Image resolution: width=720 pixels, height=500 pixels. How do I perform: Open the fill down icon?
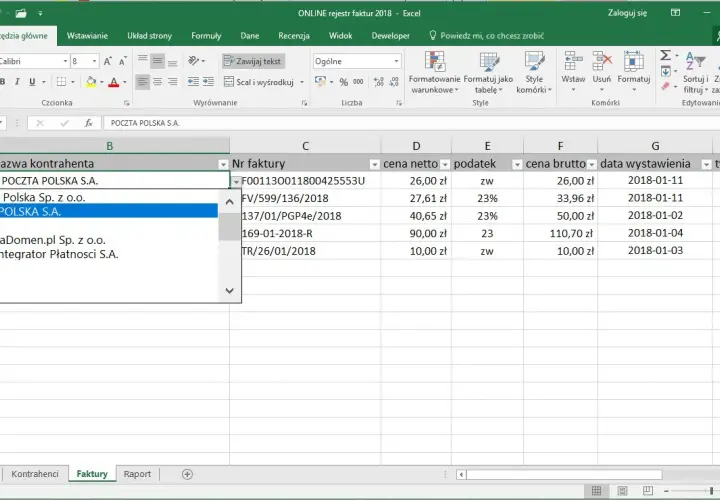(x=665, y=71)
